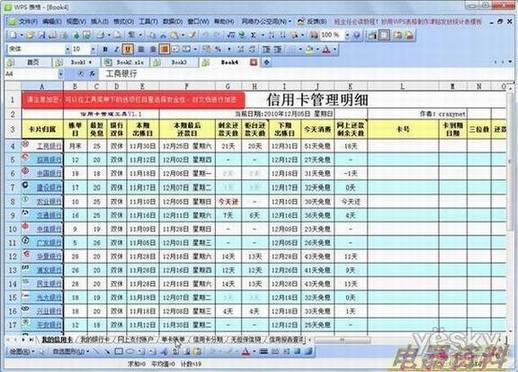518x372 pixels.
Task: Select the ellipse shape drawing tool
Action: click(x=130, y=351)
